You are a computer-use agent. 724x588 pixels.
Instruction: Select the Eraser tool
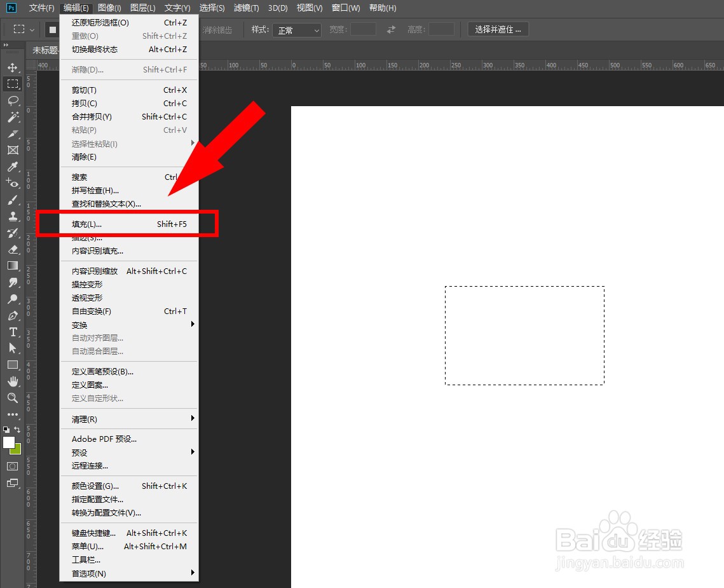[x=13, y=249]
